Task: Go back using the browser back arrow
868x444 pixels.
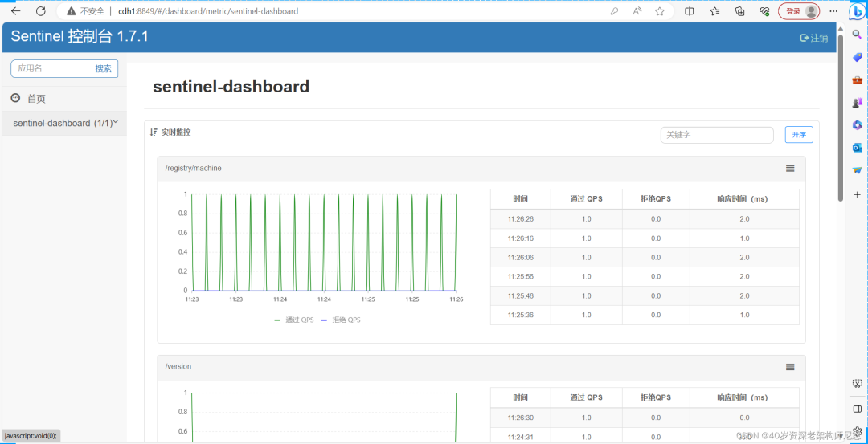Action: coord(16,11)
